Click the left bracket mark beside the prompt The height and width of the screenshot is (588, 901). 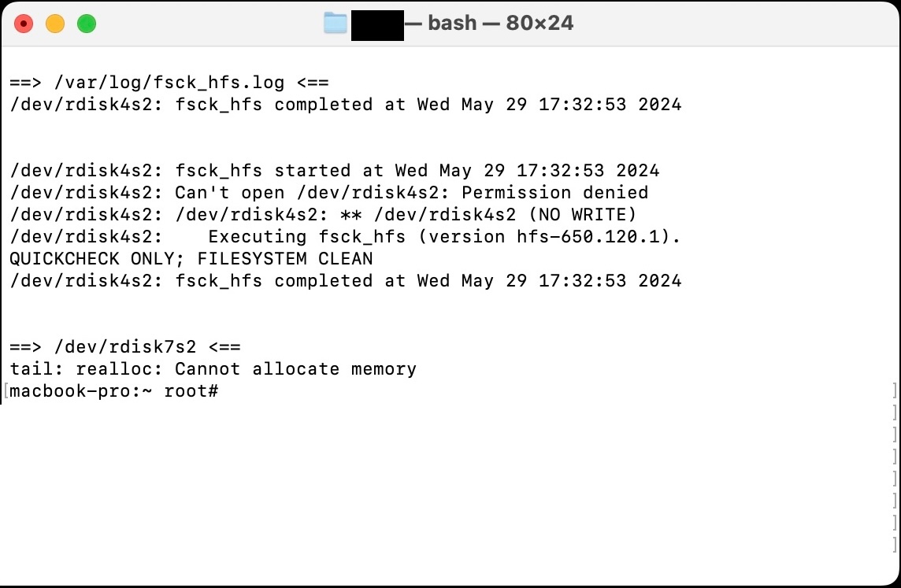point(6,391)
